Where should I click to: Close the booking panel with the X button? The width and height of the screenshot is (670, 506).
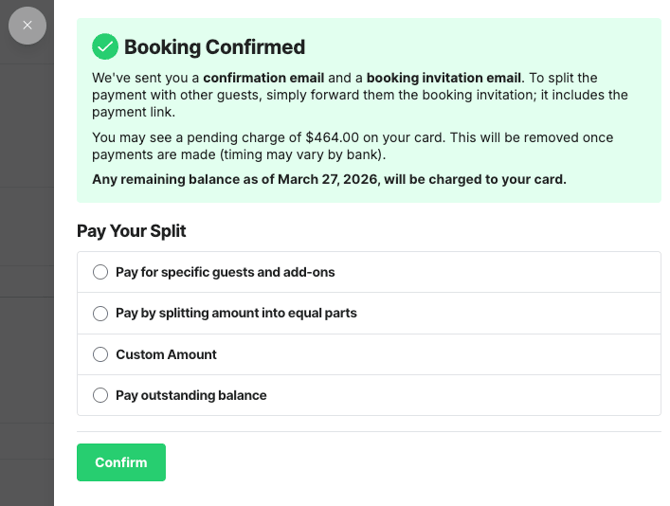coord(27,25)
